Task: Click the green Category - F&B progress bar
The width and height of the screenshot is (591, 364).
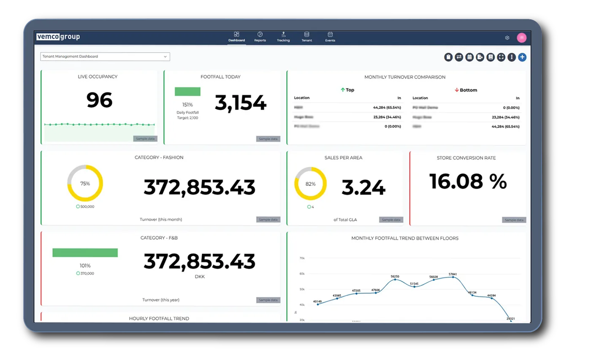Action: pyautogui.click(x=85, y=253)
